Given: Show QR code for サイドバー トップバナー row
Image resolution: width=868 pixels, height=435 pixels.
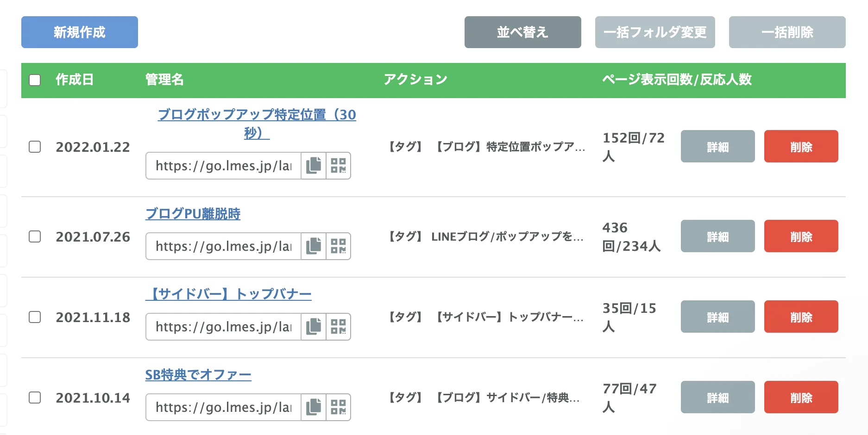Looking at the screenshot, I should 338,327.
